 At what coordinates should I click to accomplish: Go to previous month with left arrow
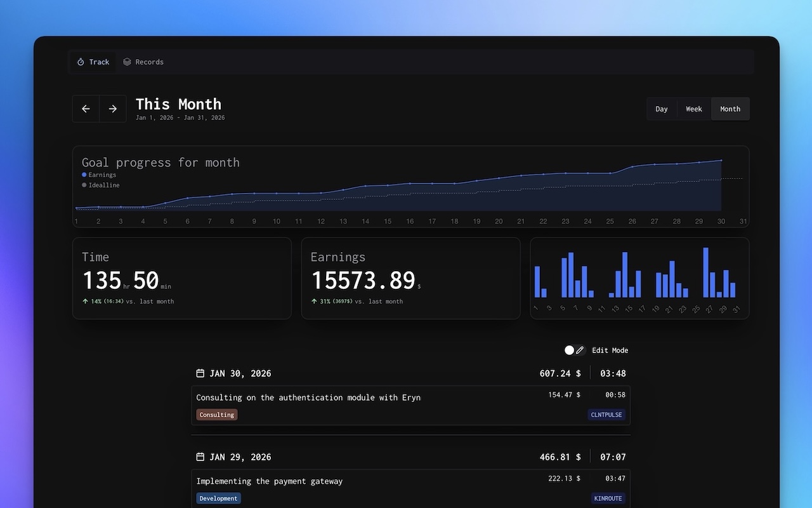[x=86, y=109]
